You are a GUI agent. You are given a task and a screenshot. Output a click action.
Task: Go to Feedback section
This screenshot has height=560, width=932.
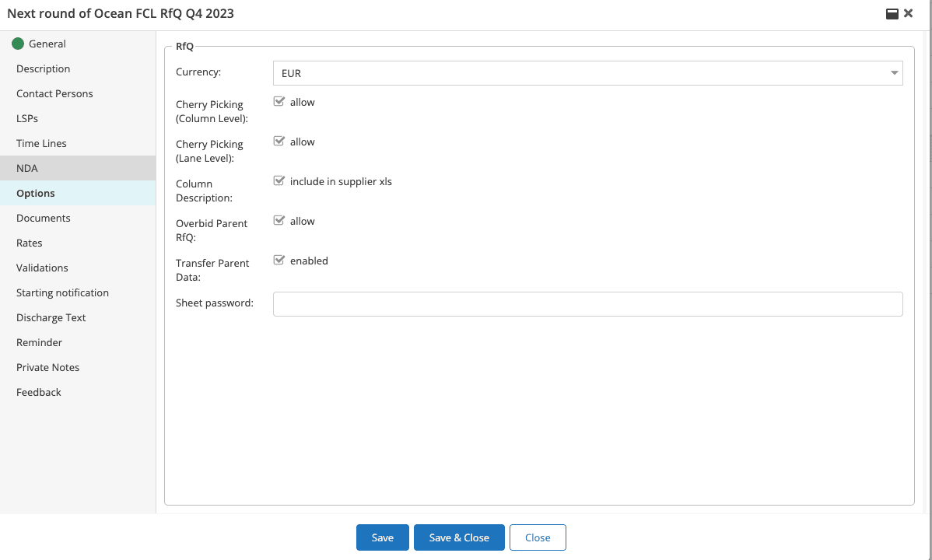click(78, 392)
